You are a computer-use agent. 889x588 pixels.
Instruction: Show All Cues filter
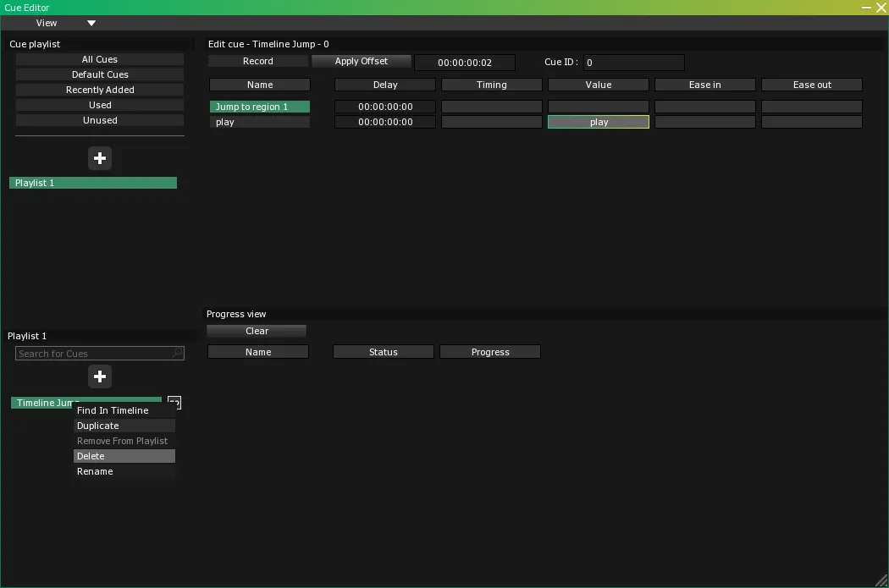tap(100, 59)
